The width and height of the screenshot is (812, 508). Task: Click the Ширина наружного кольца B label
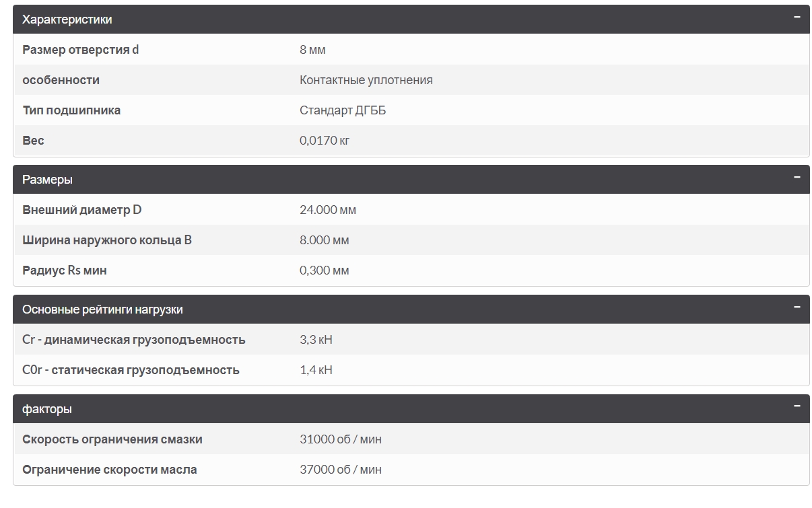click(107, 240)
